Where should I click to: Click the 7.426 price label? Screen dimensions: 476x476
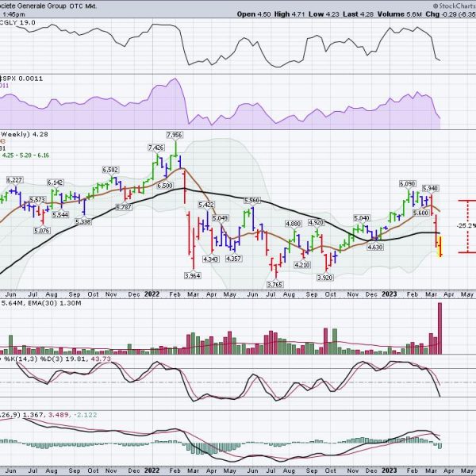point(156,148)
